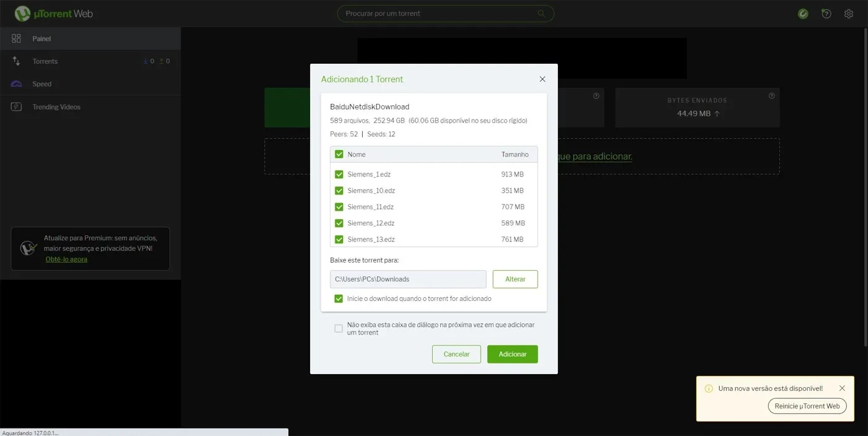The width and height of the screenshot is (868, 436).
Task: Open Trending Videos menu item
Action: (x=91, y=107)
